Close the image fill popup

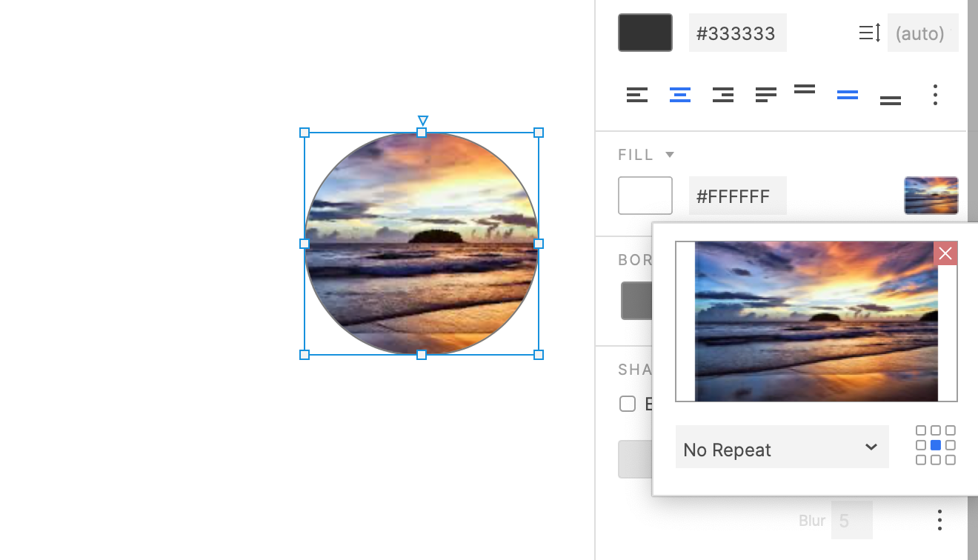[x=945, y=253]
